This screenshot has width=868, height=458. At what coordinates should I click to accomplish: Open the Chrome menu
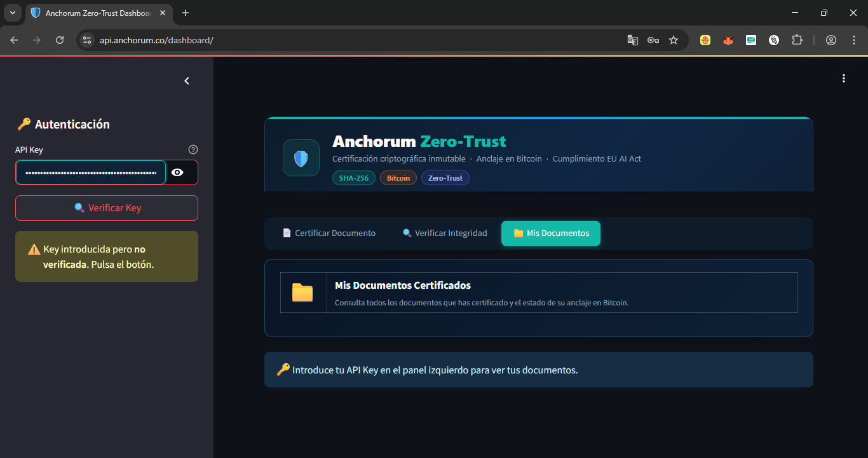coord(854,39)
